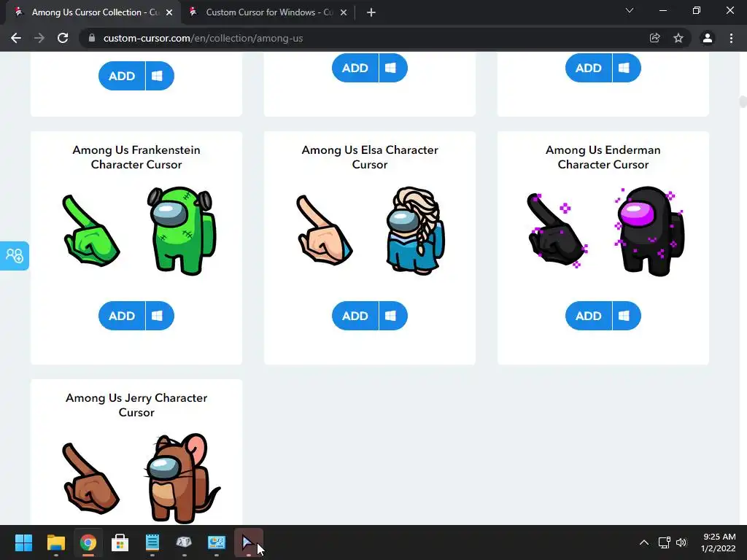Open the Windows Start menu

point(23,542)
